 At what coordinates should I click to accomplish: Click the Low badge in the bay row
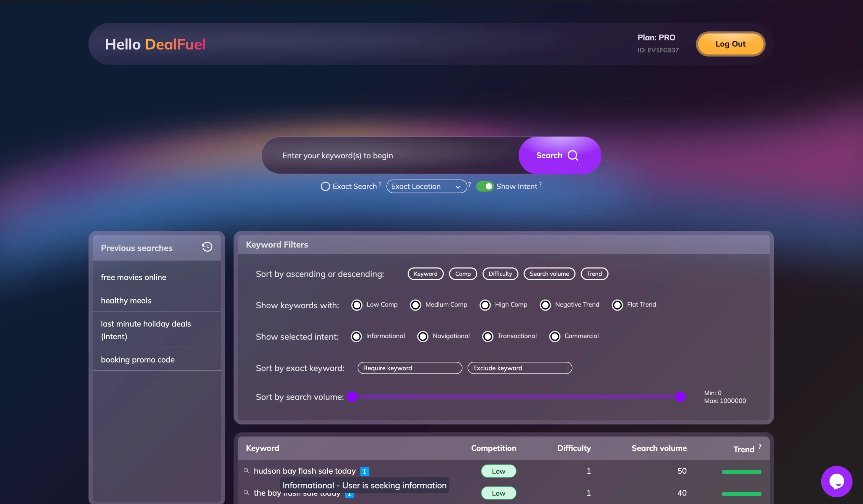[498, 493]
